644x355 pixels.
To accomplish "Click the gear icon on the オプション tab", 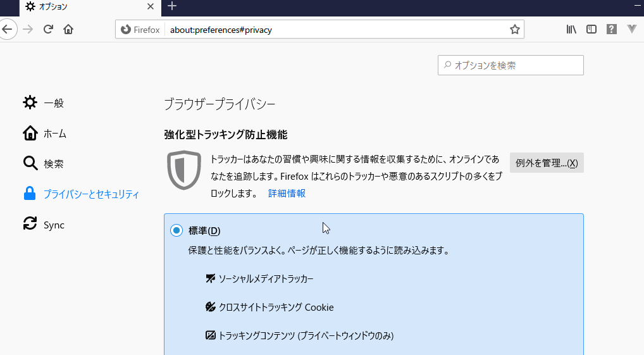I will (x=30, y=6).
